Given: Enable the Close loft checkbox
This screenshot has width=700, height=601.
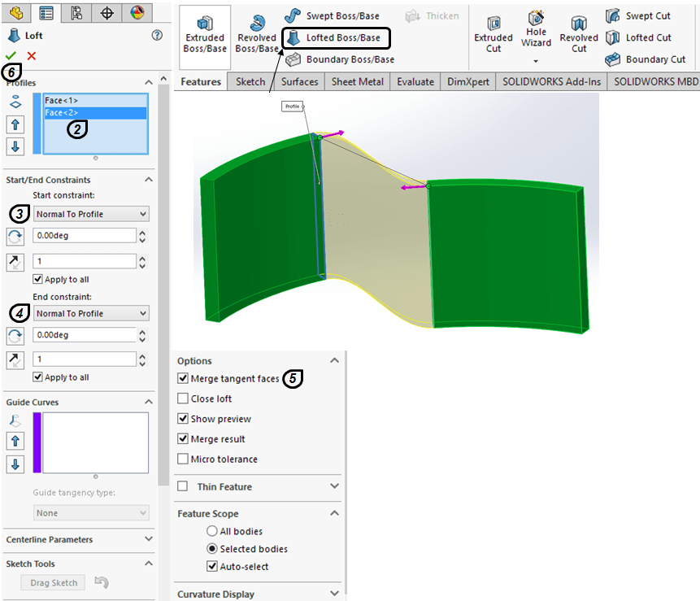Looking at the screenshot, I should 183,399.
